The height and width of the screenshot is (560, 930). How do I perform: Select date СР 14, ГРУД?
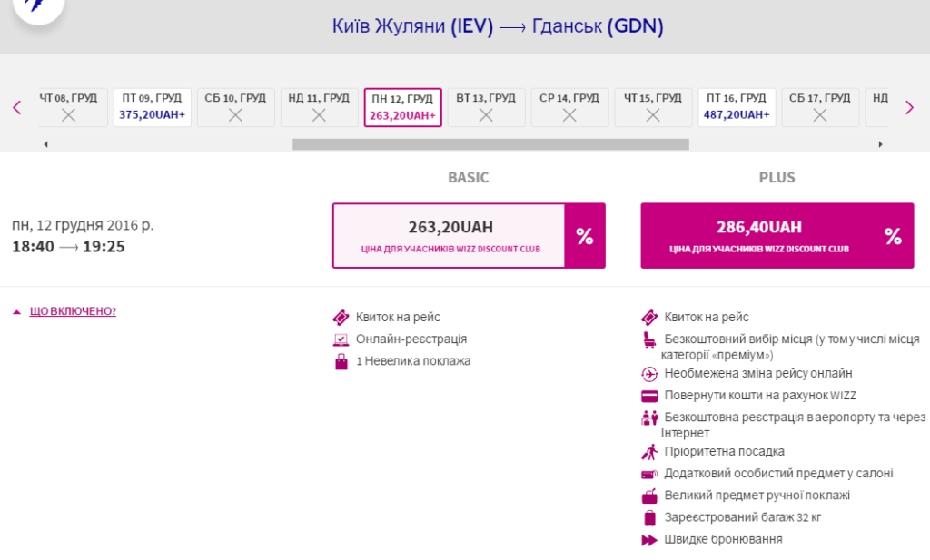569,107
